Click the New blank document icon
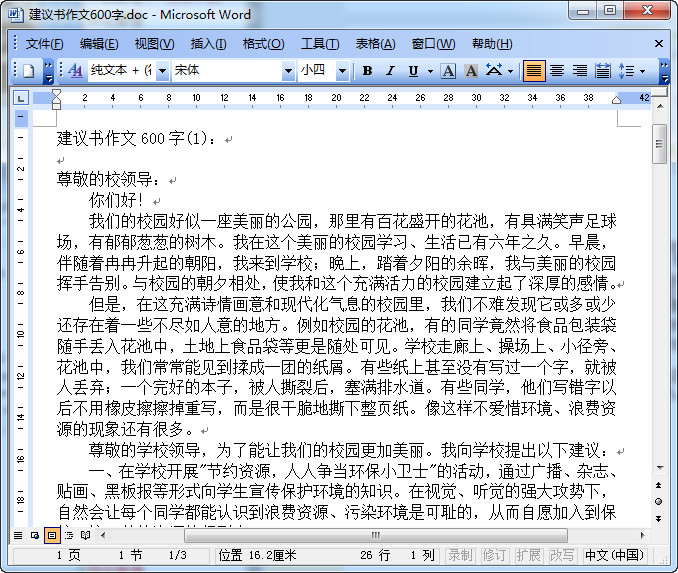Image resolution: width=678 pixels, height=573 pixels. coord(28,71)
